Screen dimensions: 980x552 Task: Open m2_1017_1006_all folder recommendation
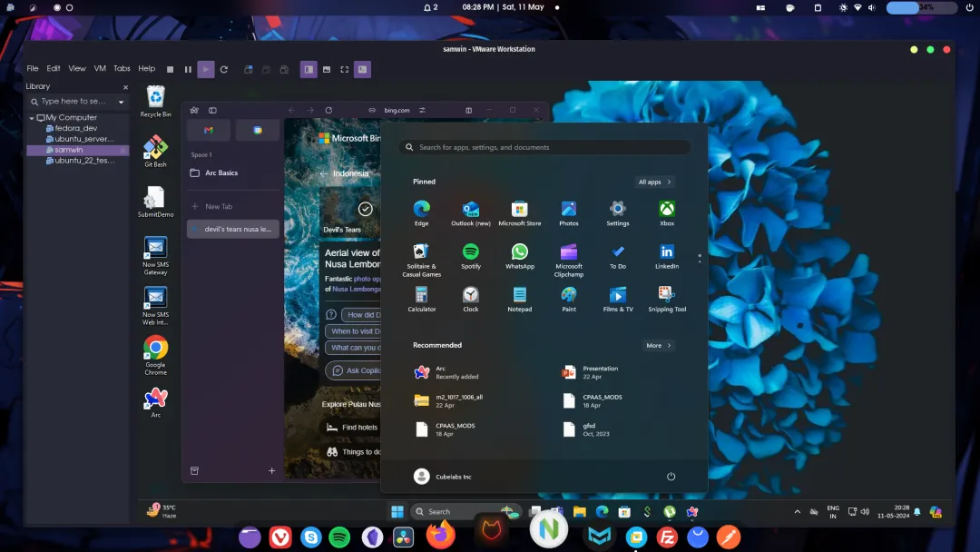449,400
